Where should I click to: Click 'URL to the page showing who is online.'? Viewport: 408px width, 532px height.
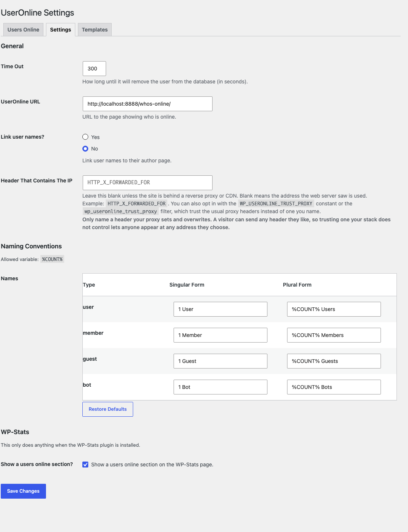(129, 117)
